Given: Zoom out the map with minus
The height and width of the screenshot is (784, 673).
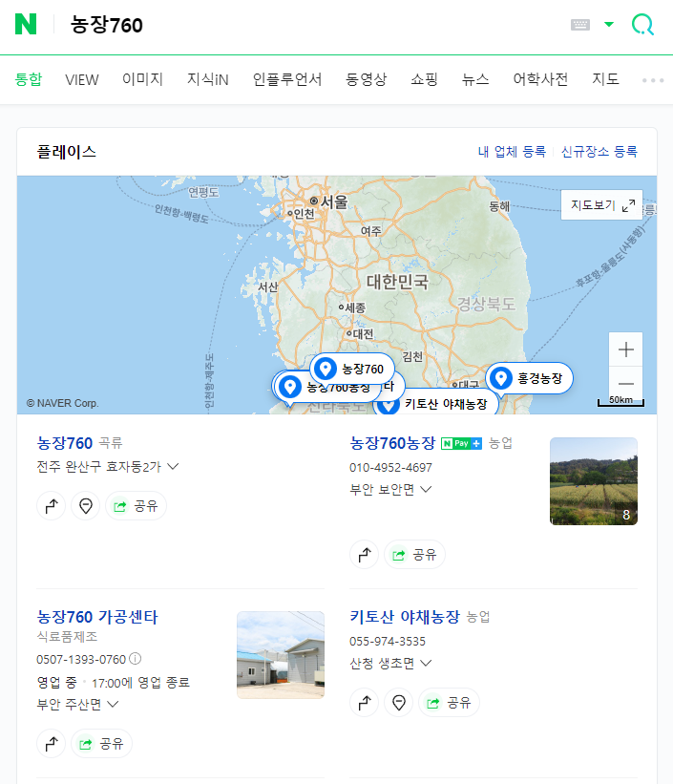Looking at the screenshot, I should point(625,384).
